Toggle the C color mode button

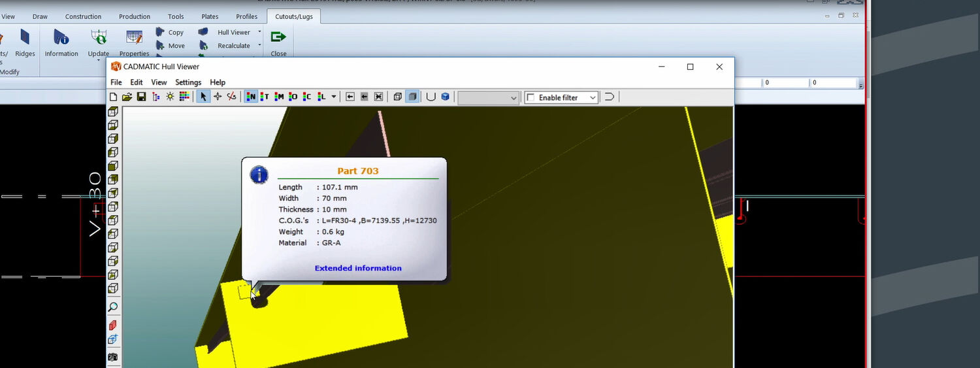point(307,97)
